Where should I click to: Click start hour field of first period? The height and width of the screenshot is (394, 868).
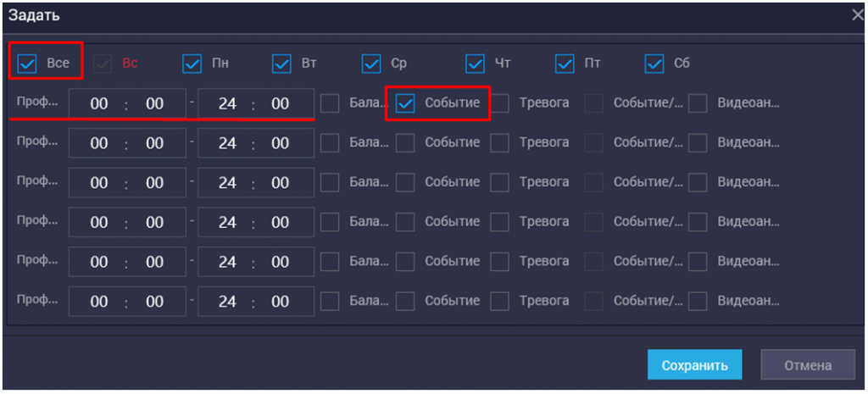tap(99, 104)
